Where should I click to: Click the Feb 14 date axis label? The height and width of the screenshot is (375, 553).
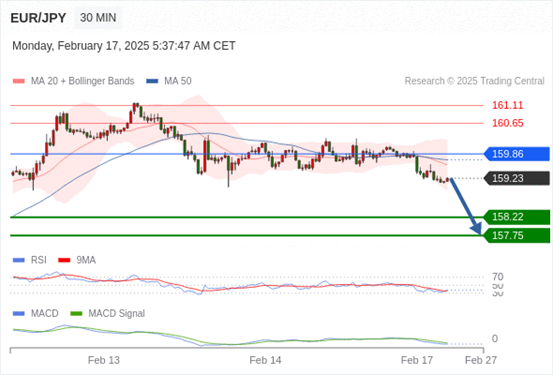[x=265, y=360]
